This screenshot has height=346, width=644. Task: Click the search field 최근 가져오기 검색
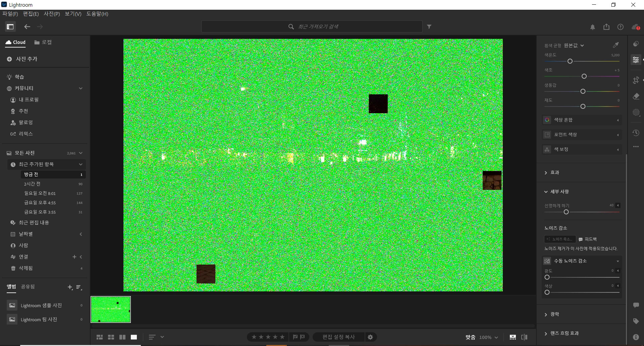[312, 26]
